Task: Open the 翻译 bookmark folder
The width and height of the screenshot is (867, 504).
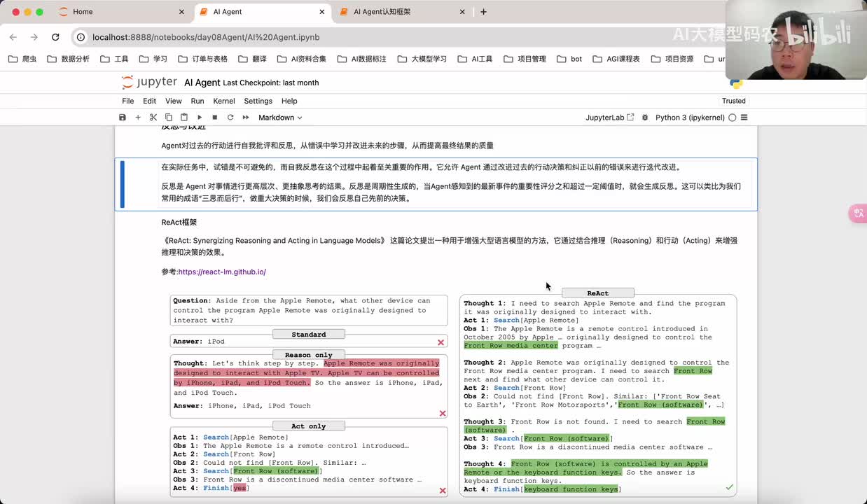Action: point(253,59)
